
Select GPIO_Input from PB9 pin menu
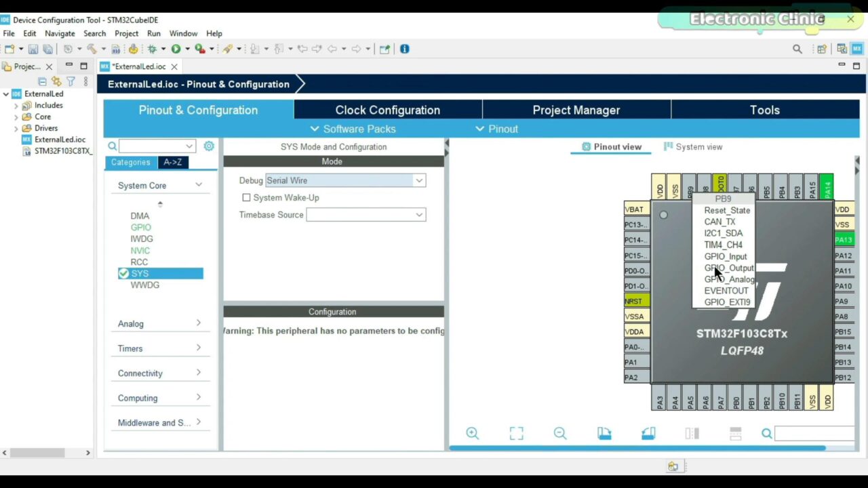(726, 256)
